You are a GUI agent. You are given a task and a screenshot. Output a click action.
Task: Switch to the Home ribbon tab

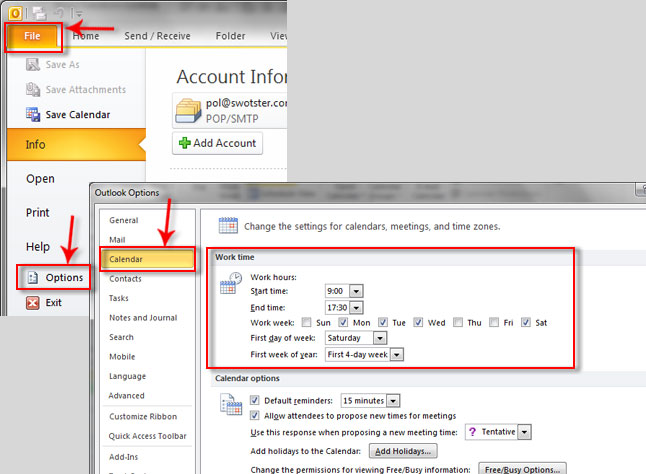click(x=86, y=36)
